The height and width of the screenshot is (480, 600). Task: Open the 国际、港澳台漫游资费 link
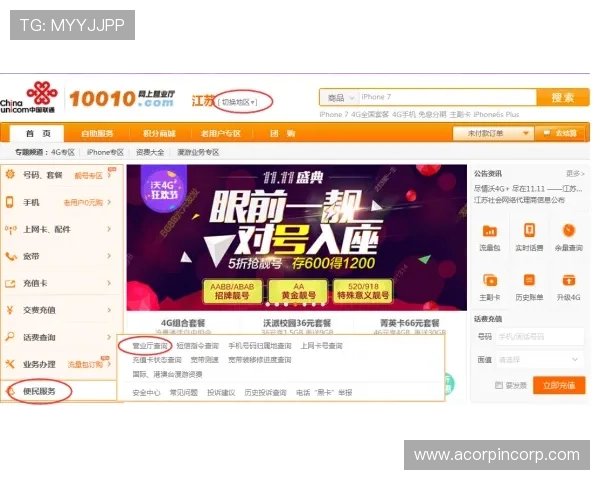(167, 374)
